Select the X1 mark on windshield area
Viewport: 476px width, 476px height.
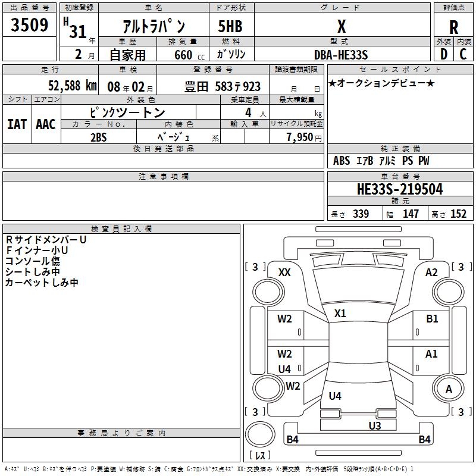[340, 314]
